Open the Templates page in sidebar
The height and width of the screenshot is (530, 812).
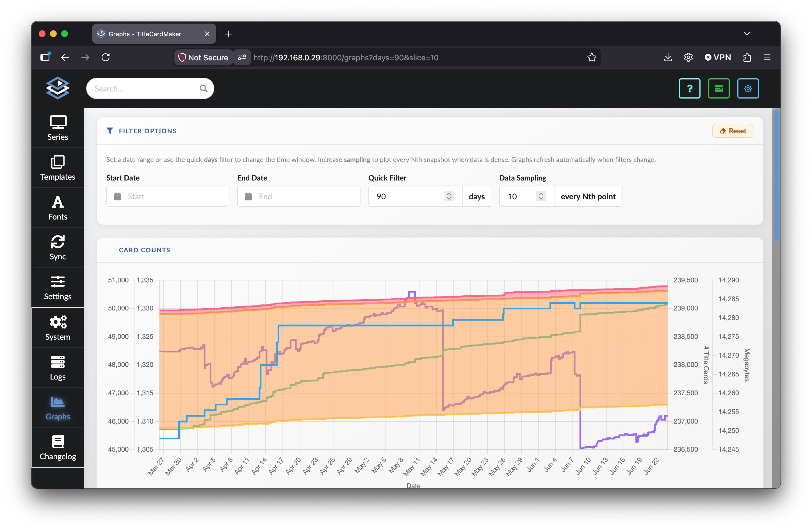(58, 168)
